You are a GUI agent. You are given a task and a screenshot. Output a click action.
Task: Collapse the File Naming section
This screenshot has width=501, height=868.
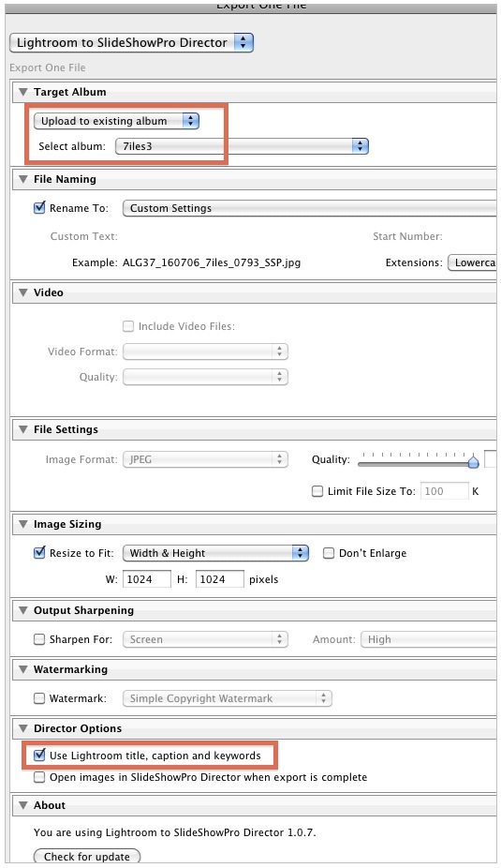tap(23, 179)
